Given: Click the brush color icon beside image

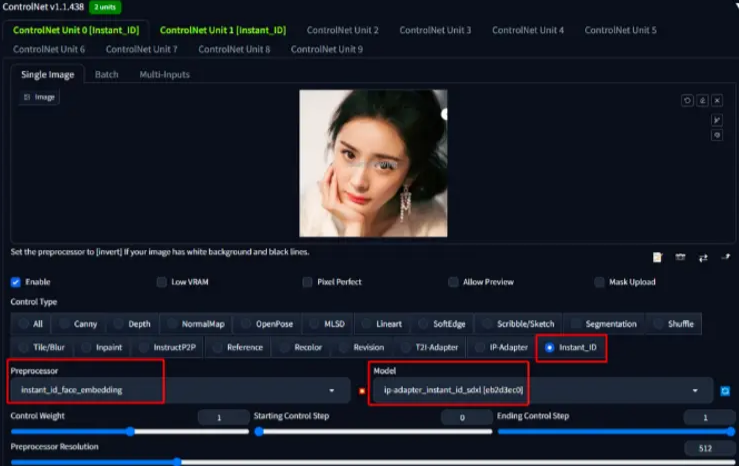Looking at the screenshot, I should (717, 136).
